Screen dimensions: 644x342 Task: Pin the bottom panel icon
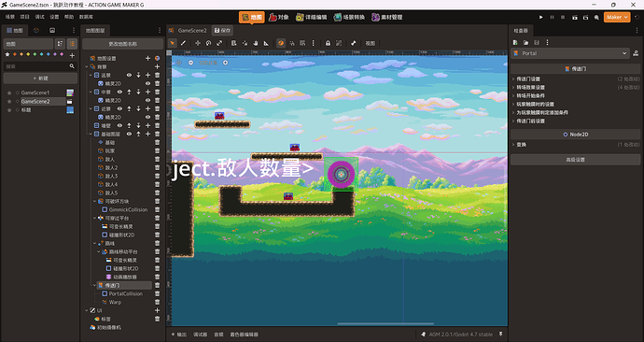pos(500,335)
